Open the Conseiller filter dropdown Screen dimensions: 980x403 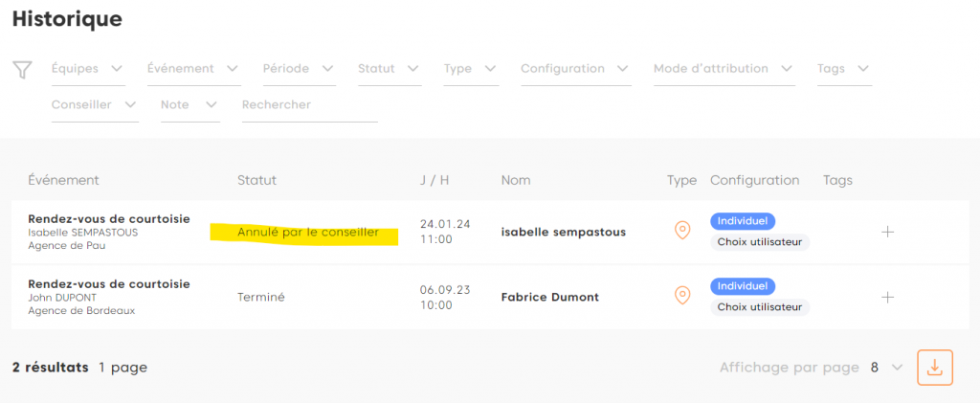[94, 104]
